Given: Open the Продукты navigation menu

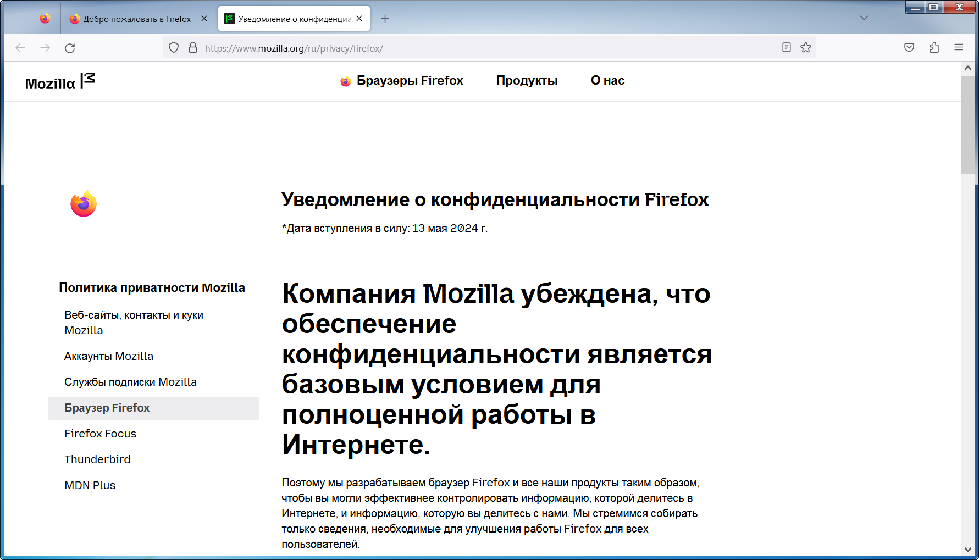Looking at the screenshot, I should [x=527, y=81].
